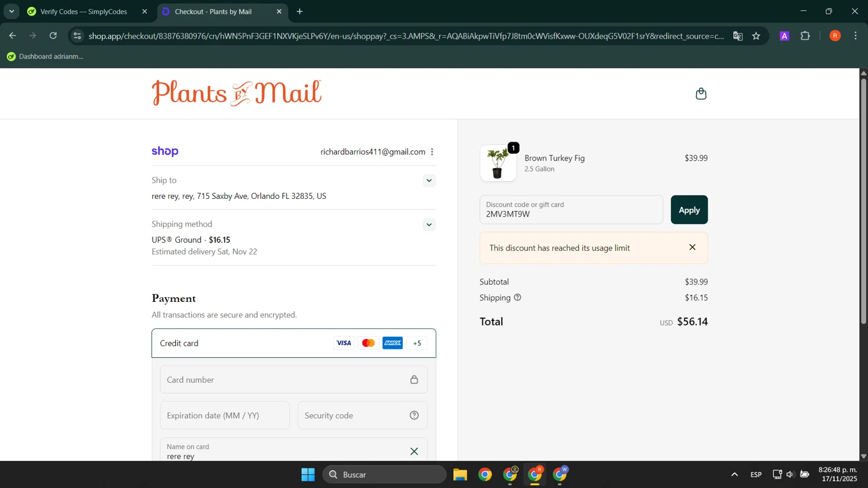Click the Mastercard logo
Screen dimensions: 868x488
[x=368, y=343]
